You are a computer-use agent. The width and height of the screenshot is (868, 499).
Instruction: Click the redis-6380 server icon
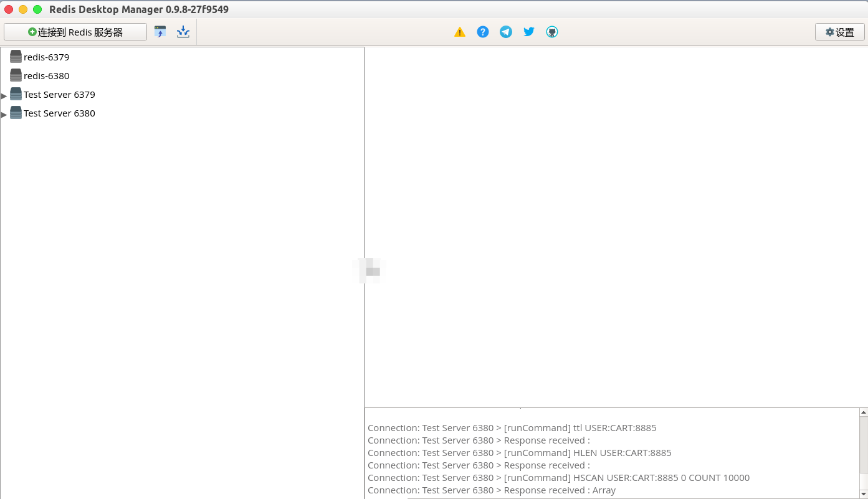click(x=16, y=75)
